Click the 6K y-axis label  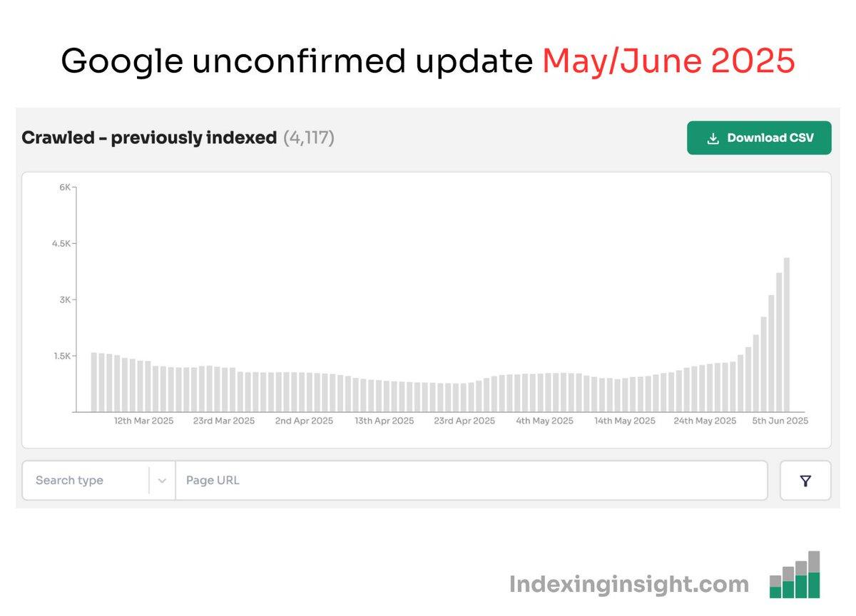tap(64, 187)
